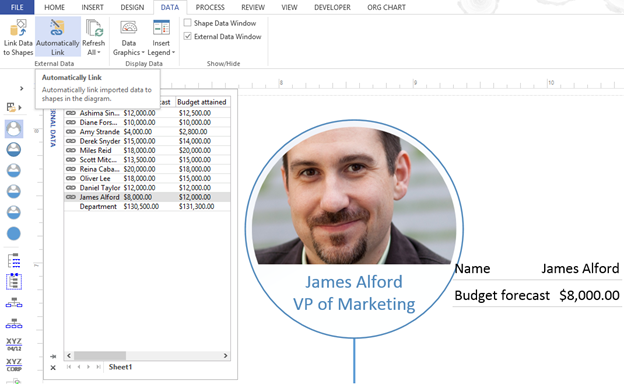The image size is (624, 384).
Task: Open the Insert Legend dropdown
Action: (x=161, y=37)
